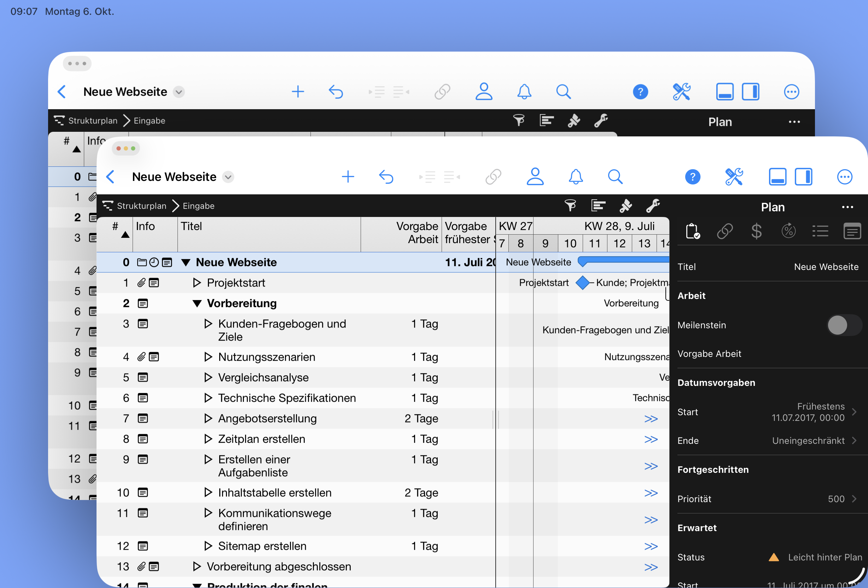Click the pin icon in front toolbar
868x588 pixels.
(x=625, y=205)
